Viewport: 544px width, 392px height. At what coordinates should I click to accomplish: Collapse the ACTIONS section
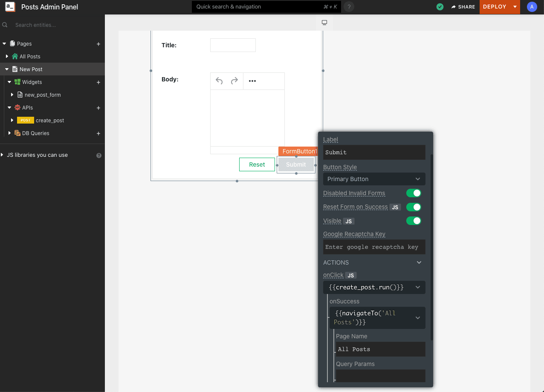(x=419, y=262)
